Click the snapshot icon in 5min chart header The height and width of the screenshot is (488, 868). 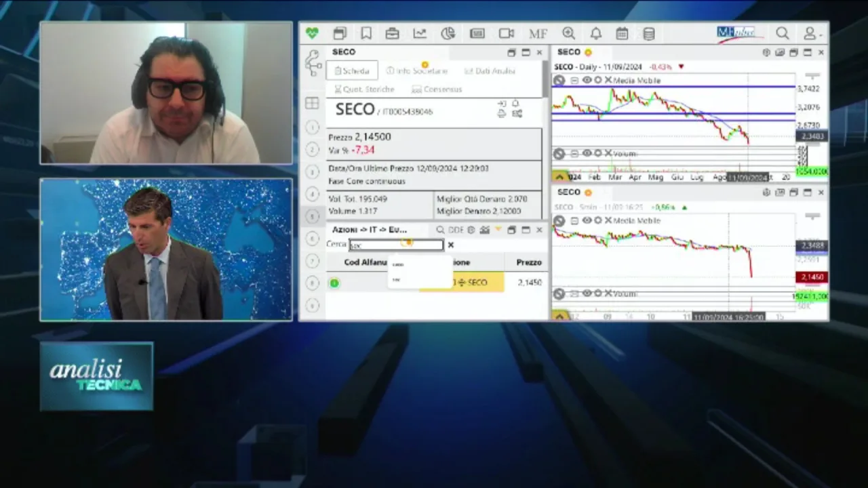(x=780, y=192)
